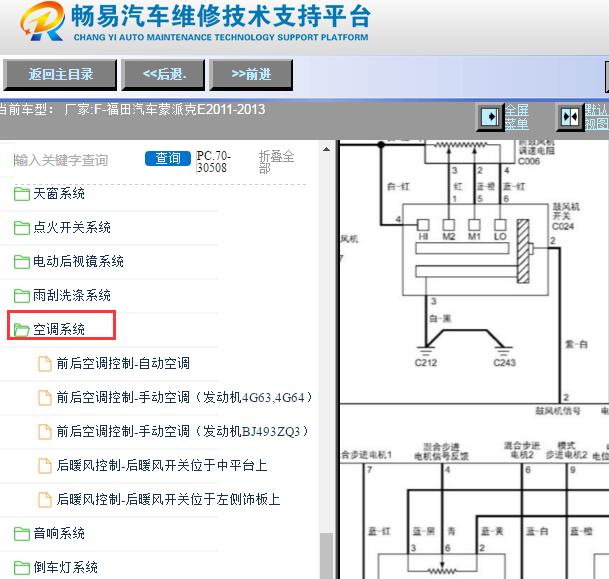The height and width of the screenshot is (579, 609).
Task: Click the LO switch position in diagram
Action: pos(500,225)
